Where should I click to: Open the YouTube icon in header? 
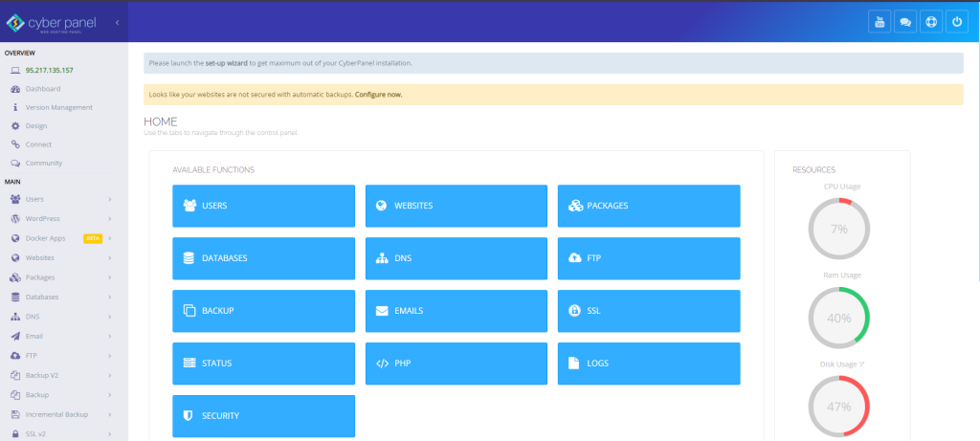tap(880, 22)
